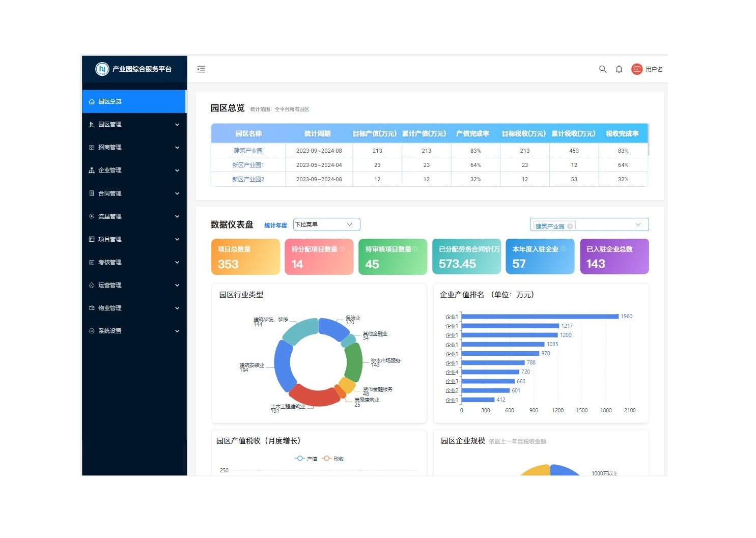Toggle the 税收 legend series
Viewport: 756px width, 538px height.
coord(333,459)
